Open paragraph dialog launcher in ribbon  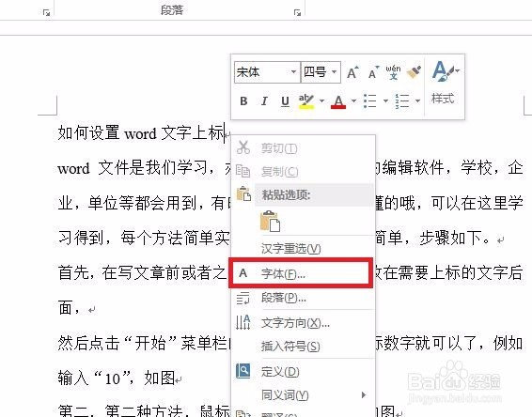[x=298, y=13]
